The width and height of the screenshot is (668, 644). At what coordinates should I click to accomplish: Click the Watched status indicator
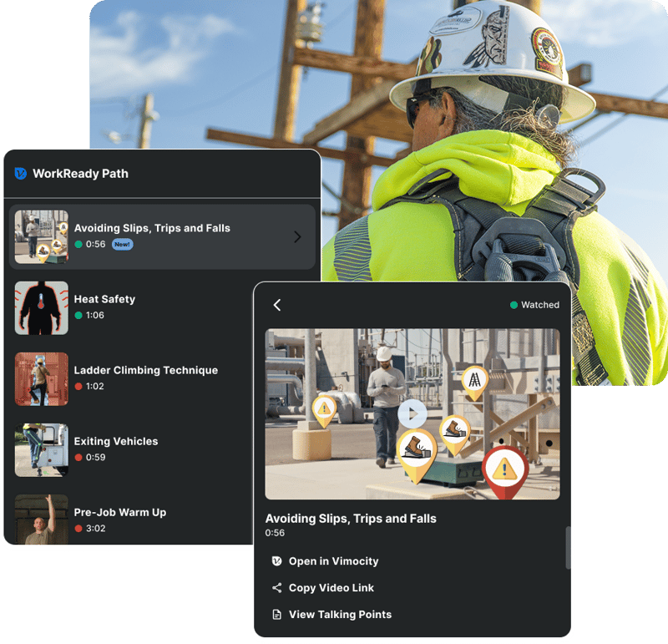[534, 305]
